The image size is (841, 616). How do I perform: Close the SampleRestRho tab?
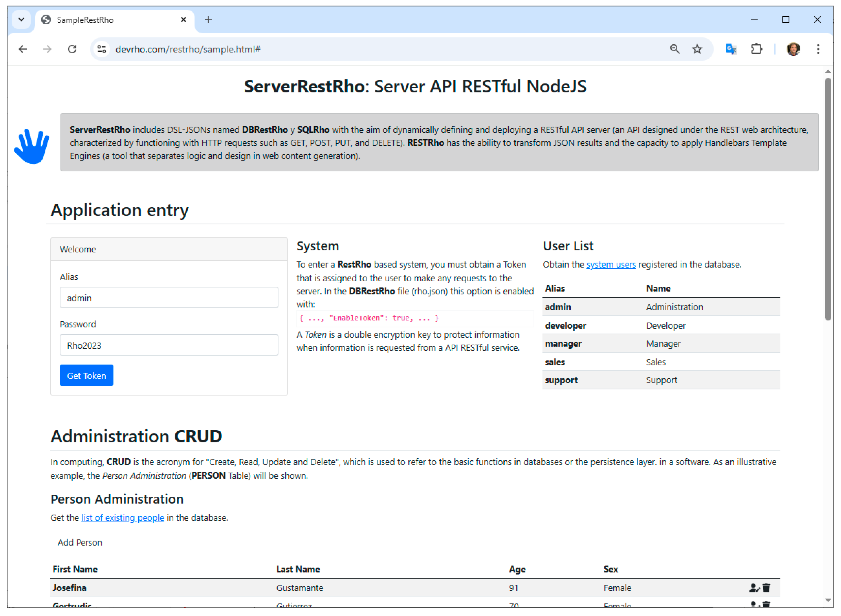[x=183, y=19]
